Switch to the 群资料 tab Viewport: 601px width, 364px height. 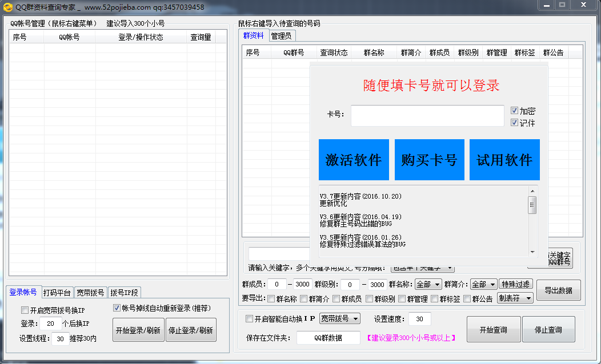tap(253, 35)
